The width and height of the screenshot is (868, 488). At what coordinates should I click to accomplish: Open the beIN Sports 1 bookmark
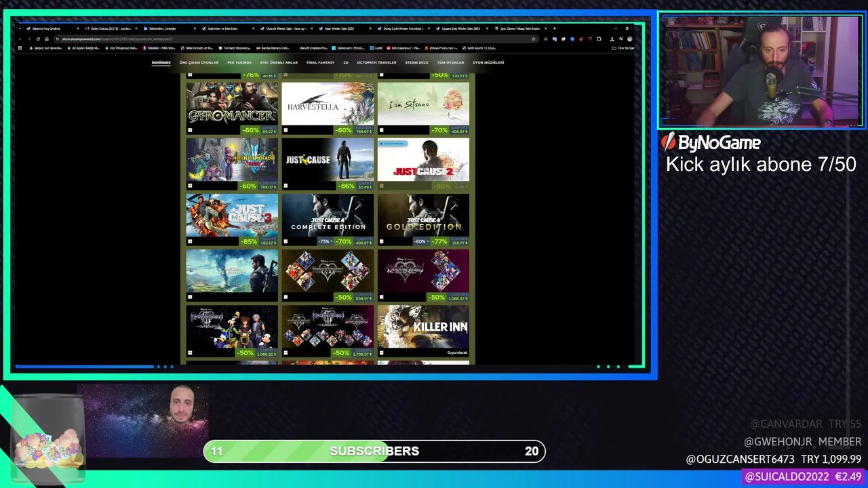479,48
